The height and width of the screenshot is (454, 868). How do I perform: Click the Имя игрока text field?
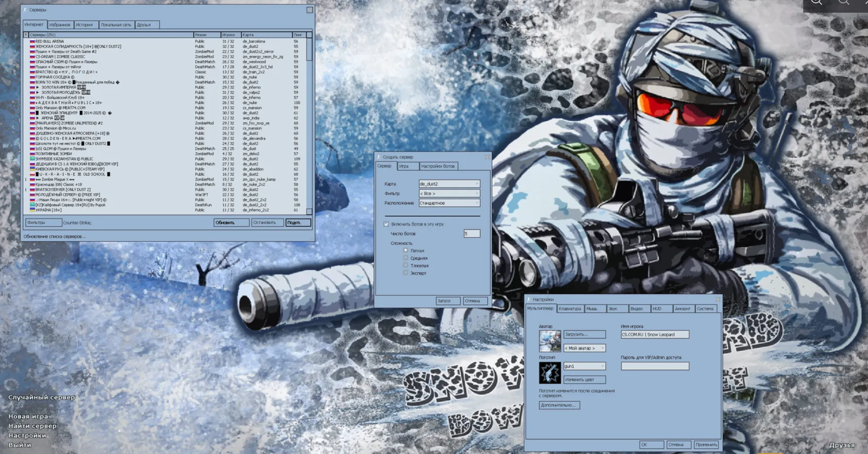655,335
